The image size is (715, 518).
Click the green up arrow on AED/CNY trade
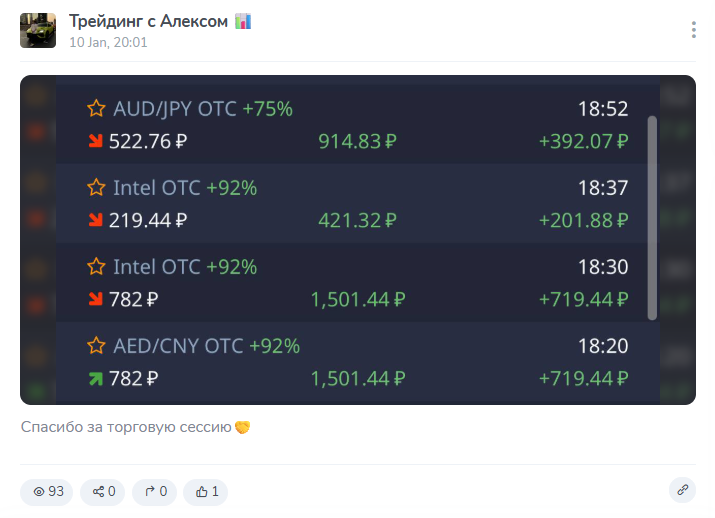click(x=96, y=378)
